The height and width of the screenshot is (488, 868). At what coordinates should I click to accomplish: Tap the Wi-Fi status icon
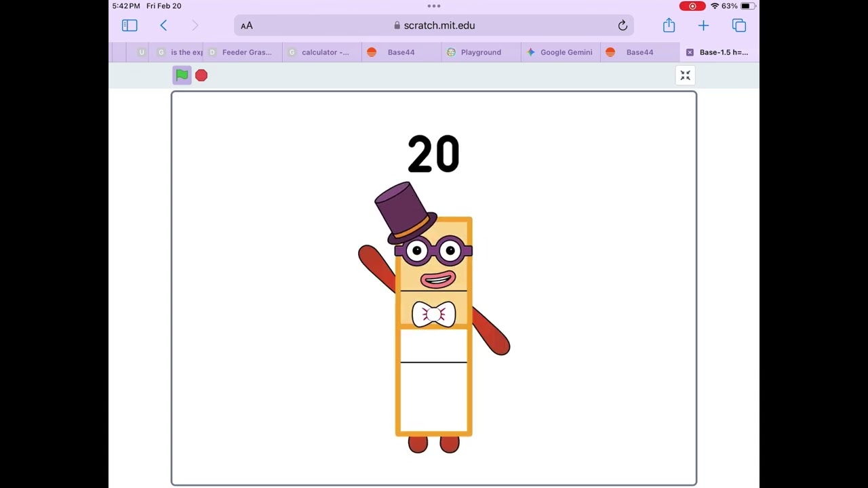[x=714, y=6]
